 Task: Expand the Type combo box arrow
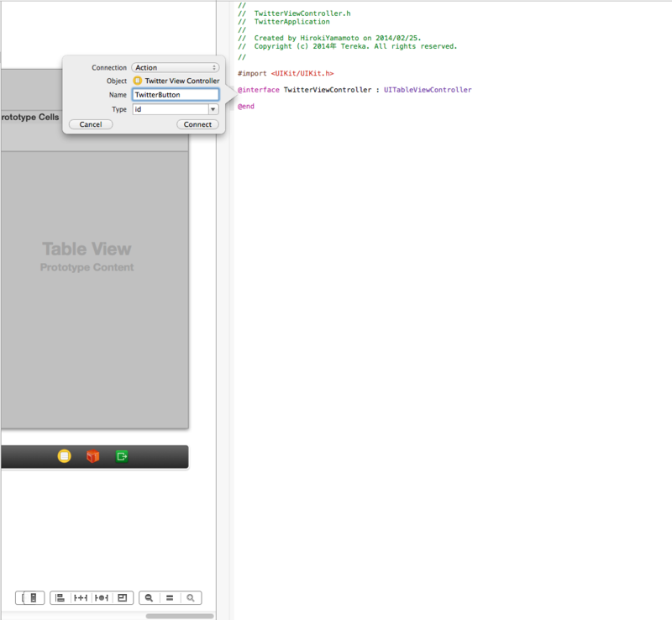tap(213, 109)
